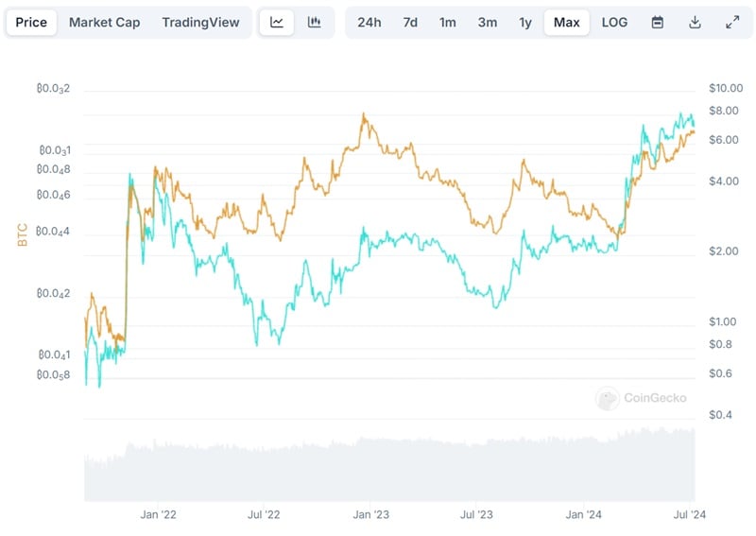Open the calendar date range picker
The image size is (756, 536).
(x=658, y=23)
